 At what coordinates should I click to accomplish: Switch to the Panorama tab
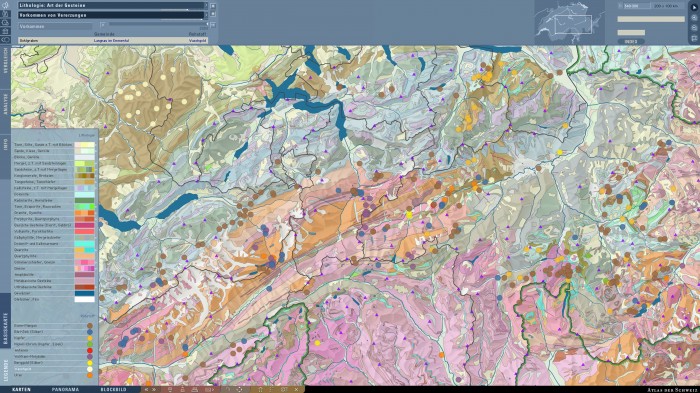(65, 389)
